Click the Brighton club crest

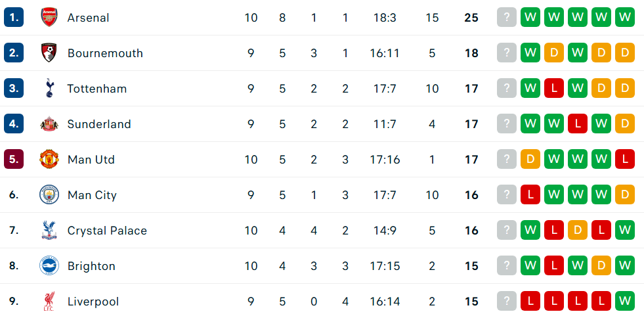click(x=49, y=266)
